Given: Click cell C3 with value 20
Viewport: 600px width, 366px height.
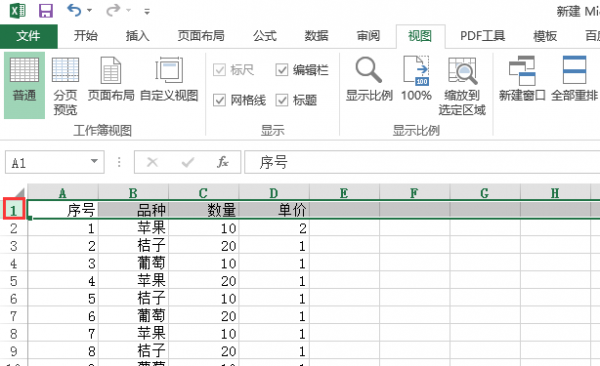Looking at the screenshot, I should 204,246.
